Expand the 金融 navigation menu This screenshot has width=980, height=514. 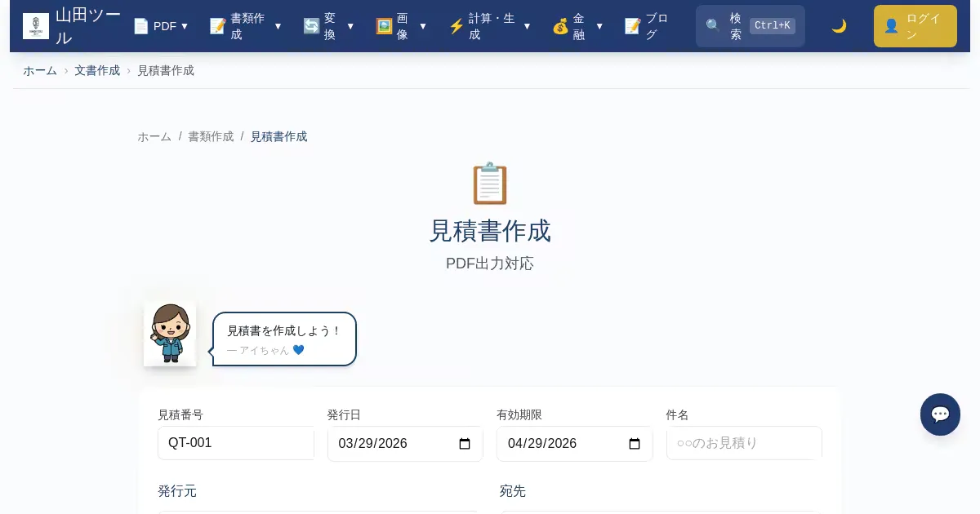[578, 26]
